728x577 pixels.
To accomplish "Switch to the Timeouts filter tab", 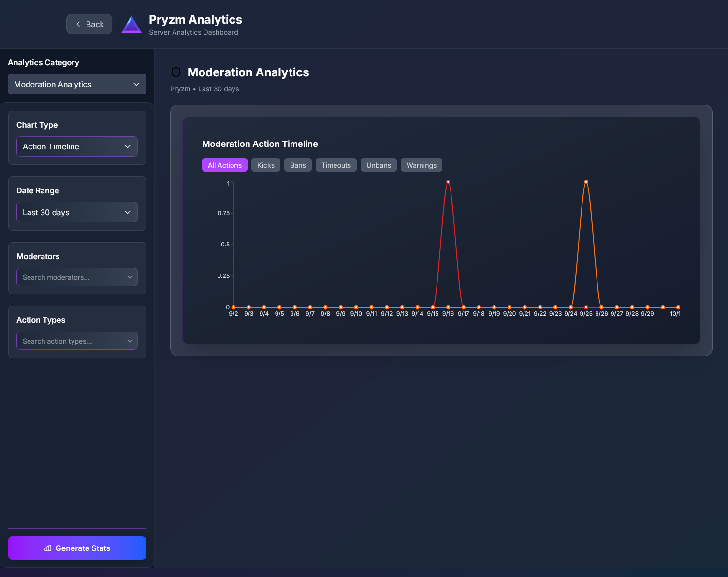I will coord(336,165).
